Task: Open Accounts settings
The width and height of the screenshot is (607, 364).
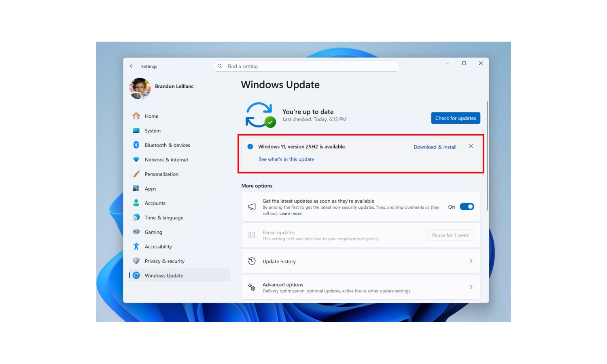Action: 155,203
